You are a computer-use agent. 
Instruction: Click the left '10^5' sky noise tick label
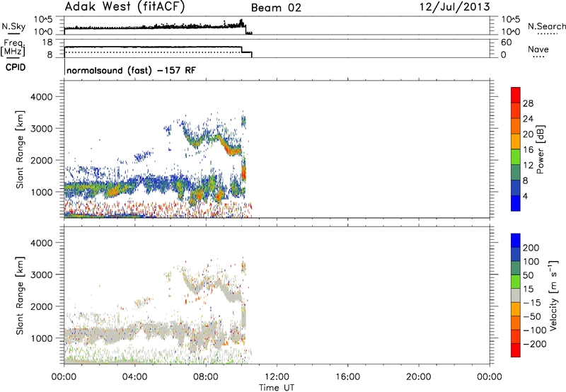pos(43,19)
